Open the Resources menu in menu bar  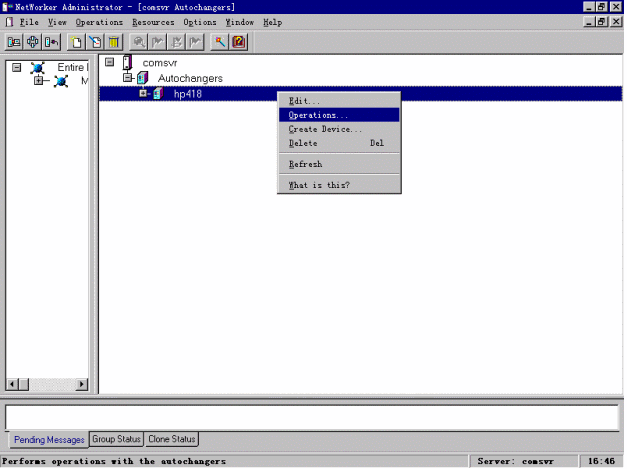point(153,22)
